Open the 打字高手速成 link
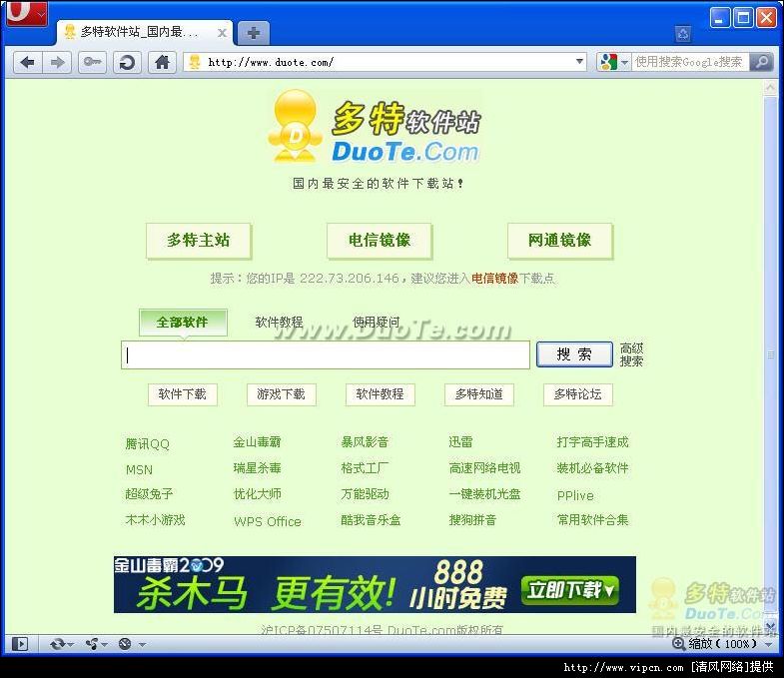784x678 pixels. click(592, 442)
